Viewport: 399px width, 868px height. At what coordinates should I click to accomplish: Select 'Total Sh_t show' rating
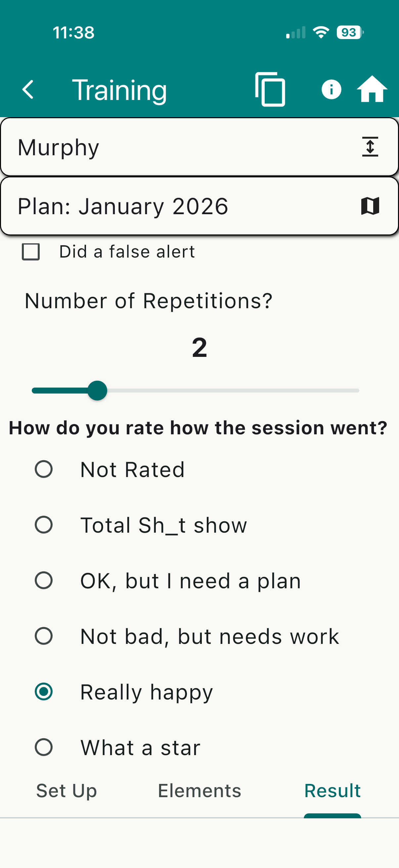[x=44, y=525]
